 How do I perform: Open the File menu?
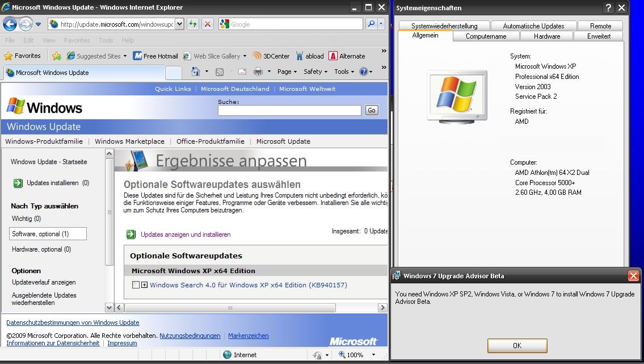tap(10, 40)
